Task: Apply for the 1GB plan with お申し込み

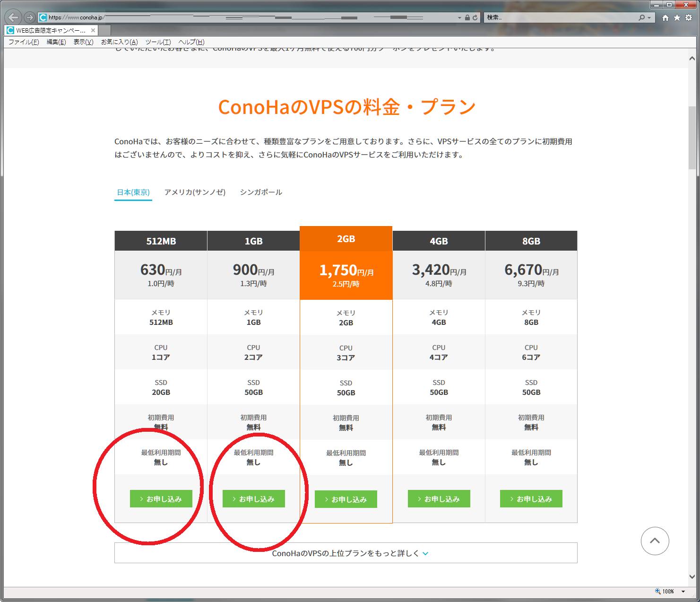Action: (254, 499)
